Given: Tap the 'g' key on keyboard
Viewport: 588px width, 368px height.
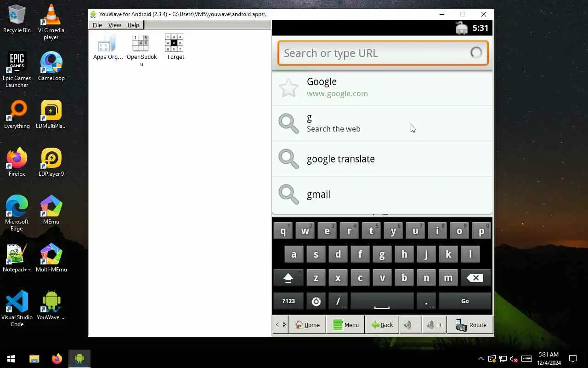Looking at the screenshot, I should point(382,254).
